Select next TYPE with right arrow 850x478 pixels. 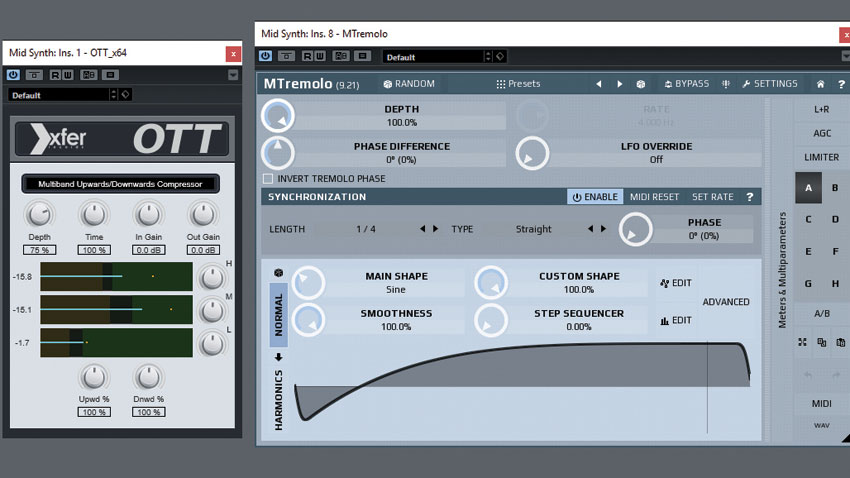[603, 229]
